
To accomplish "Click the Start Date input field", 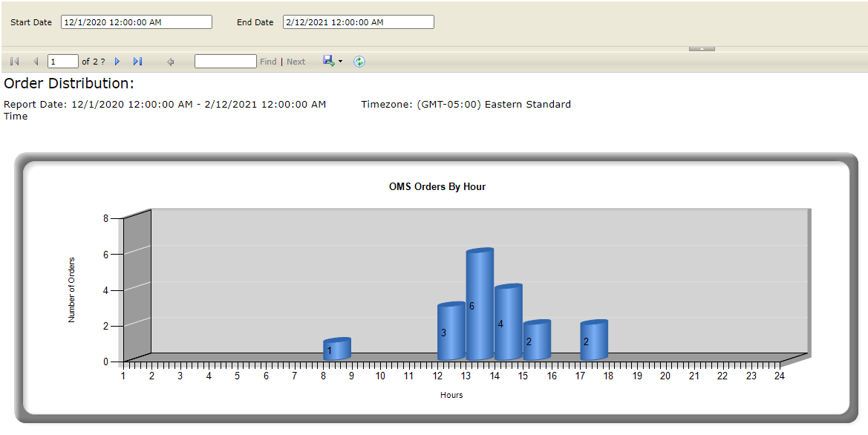I will coord(136,22).
